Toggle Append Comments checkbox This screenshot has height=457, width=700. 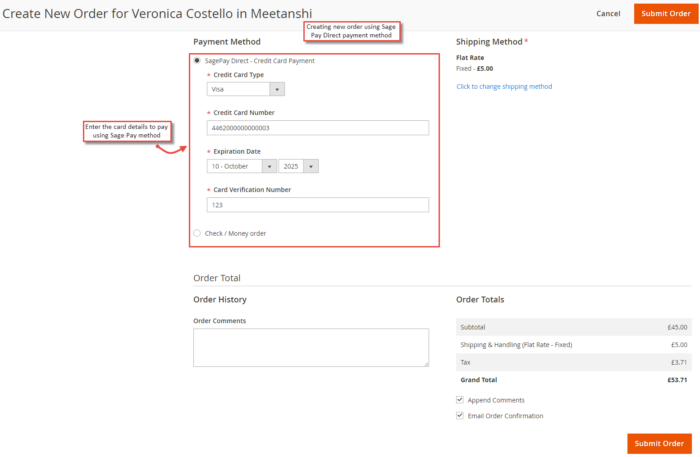coord(459,399)
